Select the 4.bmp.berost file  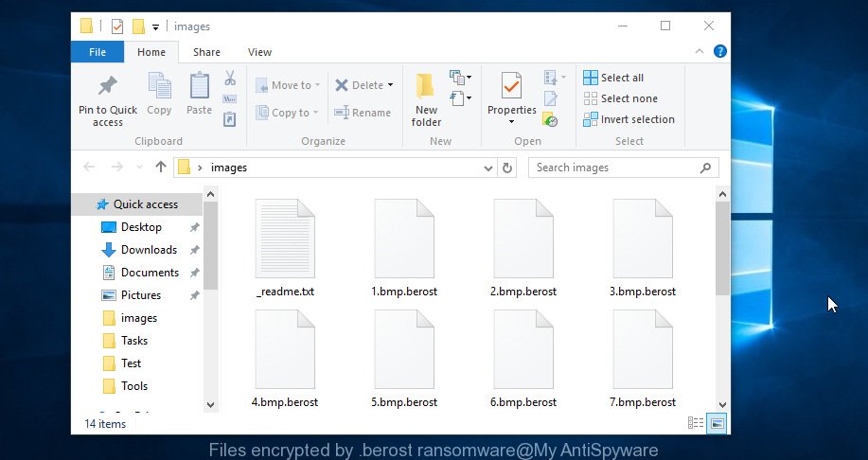(x=285, y=359)
